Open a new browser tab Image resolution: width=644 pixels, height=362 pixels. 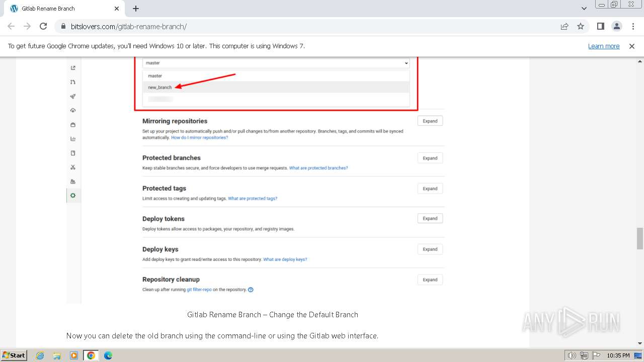(136, 9)
